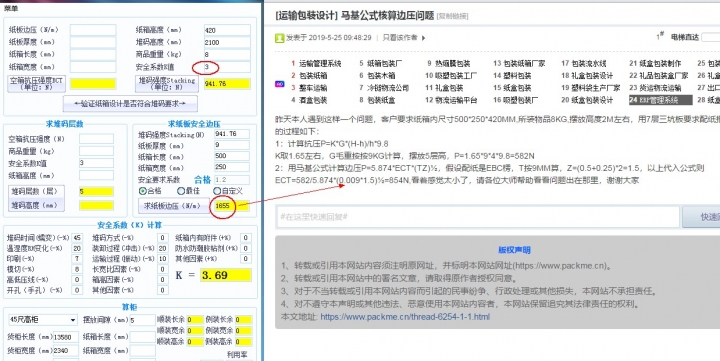Click the 验证纸箱设计是否符合堆码要求 button
The width and height of the screenshot is (720, 361).
pos(130,104)
